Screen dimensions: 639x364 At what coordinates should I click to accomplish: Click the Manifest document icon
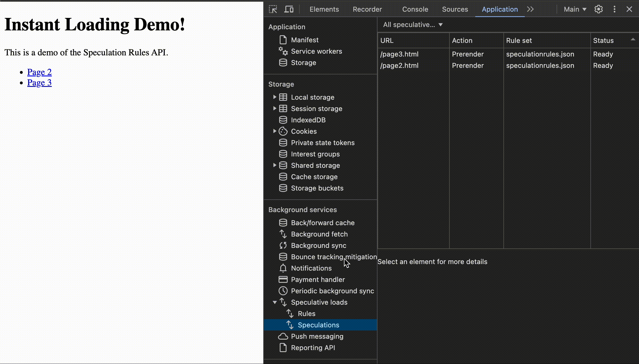(283, 40)
